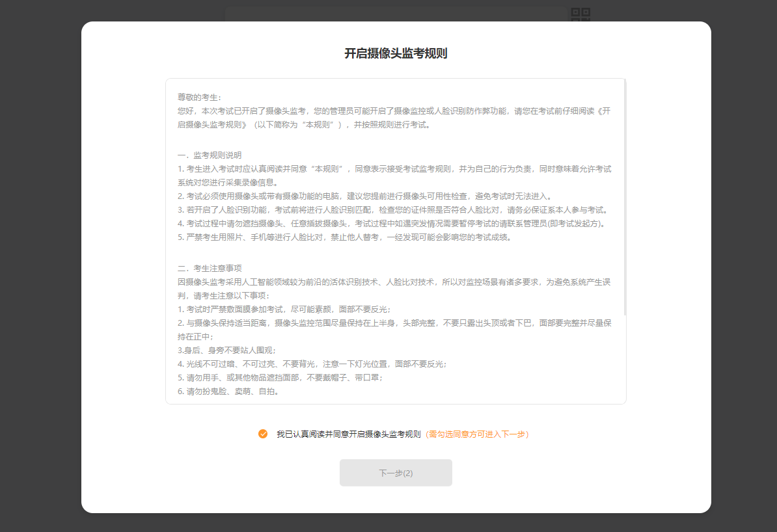This screenshot has height=532, width=777.
Task: Select the 一、监考规则说明 section heading
Action: click(210, 155)
